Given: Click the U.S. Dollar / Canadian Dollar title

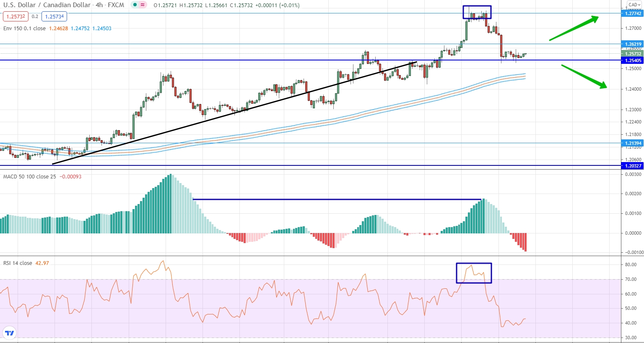Looking at the screenshot, I should (x=47, y=5).
